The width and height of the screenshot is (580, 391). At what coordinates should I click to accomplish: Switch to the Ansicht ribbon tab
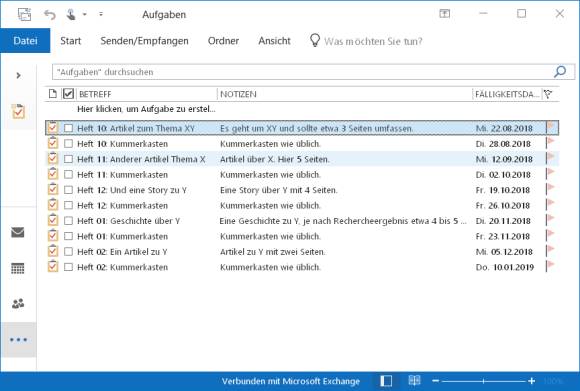(274, 41)
